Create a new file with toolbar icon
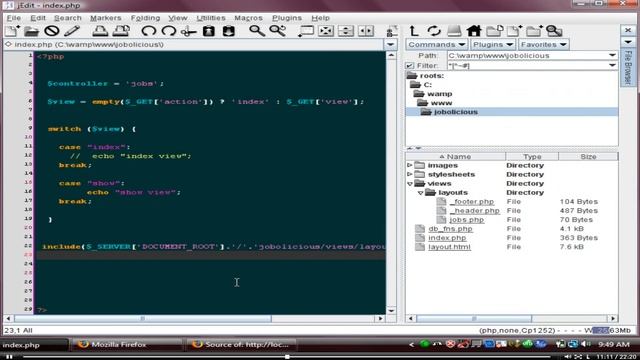Screen dimensions: 640x360 pyautogui.click(x=12, y=31)
